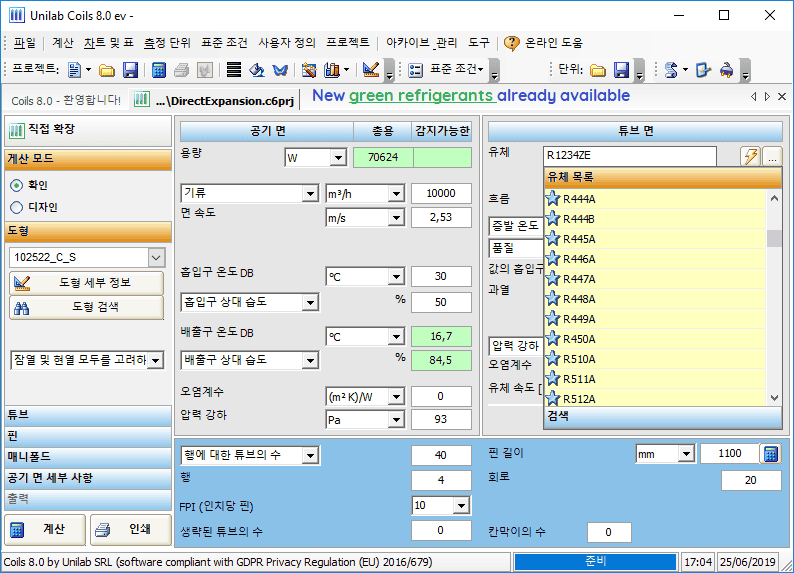The image size is (794, 573).
Task: Select the 확인 radio button
Action: point(16,186)
